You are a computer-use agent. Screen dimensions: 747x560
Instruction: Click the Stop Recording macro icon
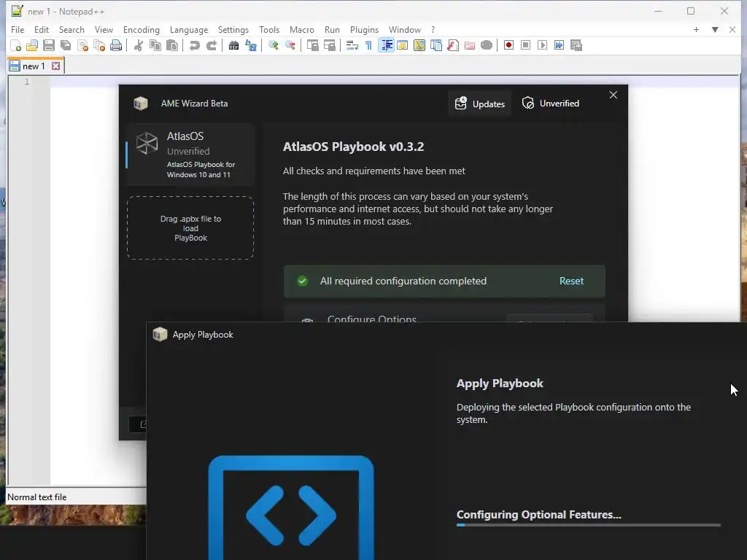525,45
